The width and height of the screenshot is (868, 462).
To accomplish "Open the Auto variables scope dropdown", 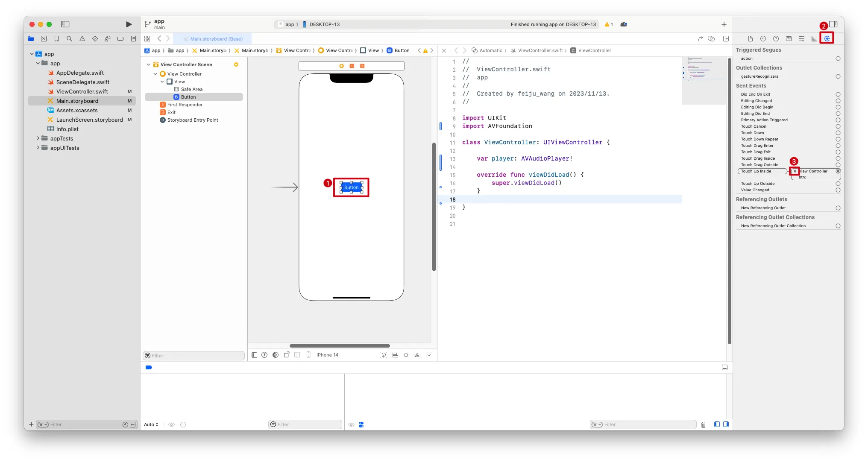I will (151, 424).
